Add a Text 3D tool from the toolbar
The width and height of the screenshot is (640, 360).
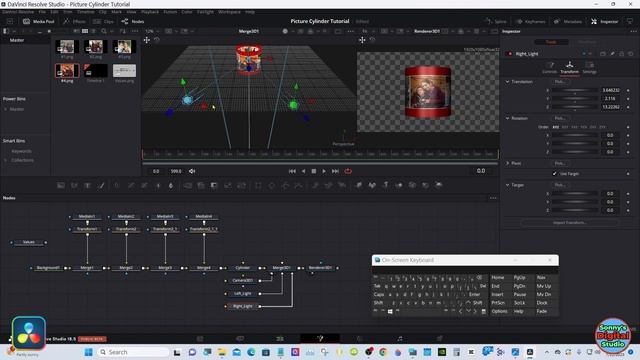coord(385,185)
